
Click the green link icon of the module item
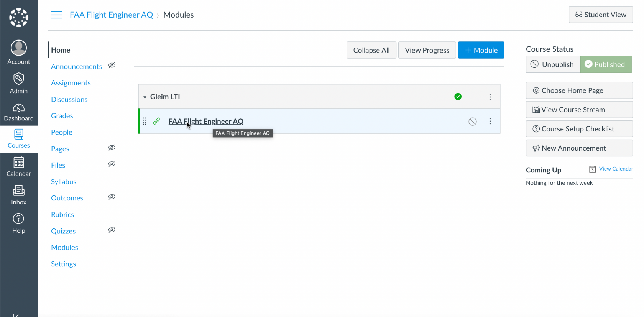coord(156,121)
